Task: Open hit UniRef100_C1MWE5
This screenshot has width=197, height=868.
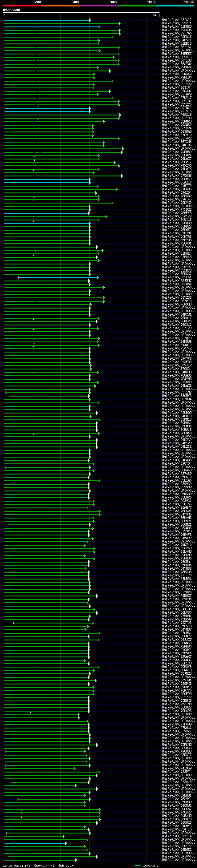Action: click(177, 26)
